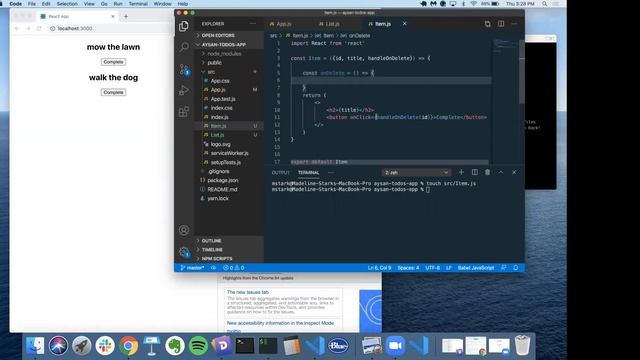Viewport: 640px width, 360px height.
Task: Maximize the terminal panel with the chevron-up
Action: (x=500, y=172)
